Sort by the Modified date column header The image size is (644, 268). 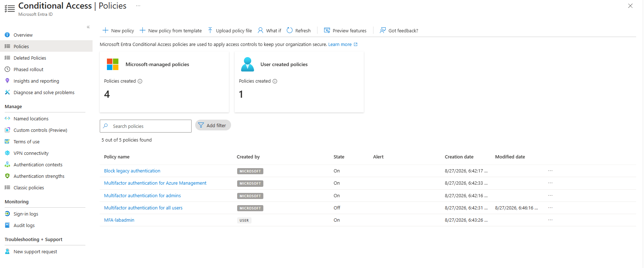tap(510, 157)
